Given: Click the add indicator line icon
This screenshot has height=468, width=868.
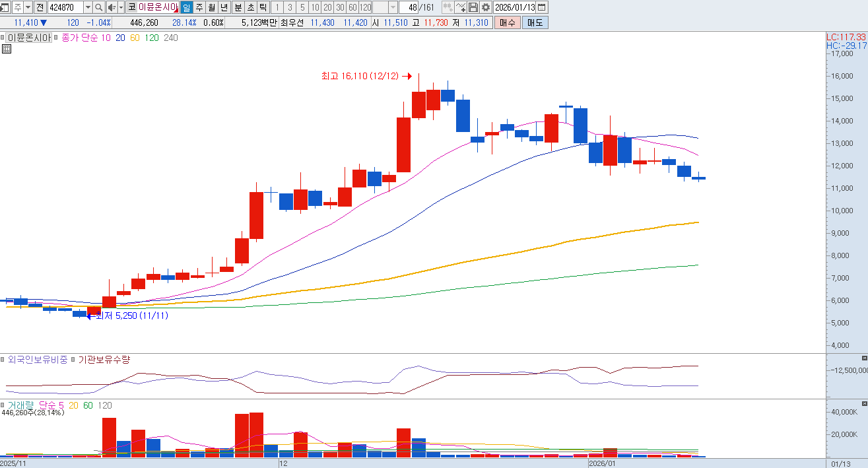Looking at the screenshot, I should tap(461, 7).
